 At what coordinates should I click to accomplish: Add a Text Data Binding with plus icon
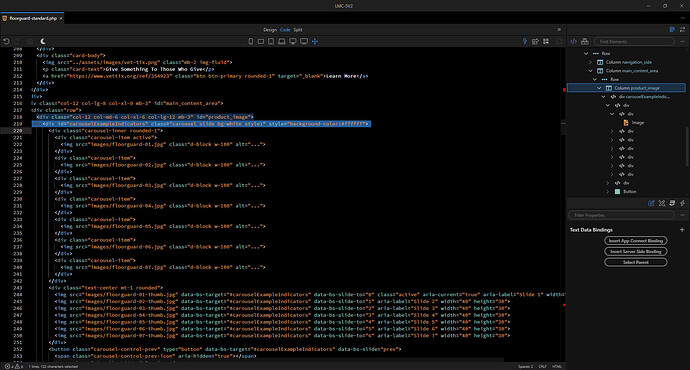click(682, 230)
